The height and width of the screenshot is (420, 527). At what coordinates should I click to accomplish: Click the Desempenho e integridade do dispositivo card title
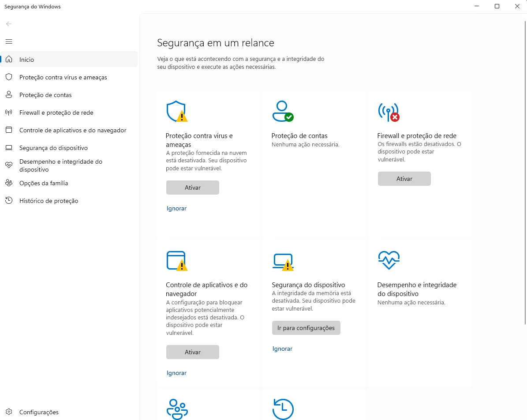click(417, 289)
